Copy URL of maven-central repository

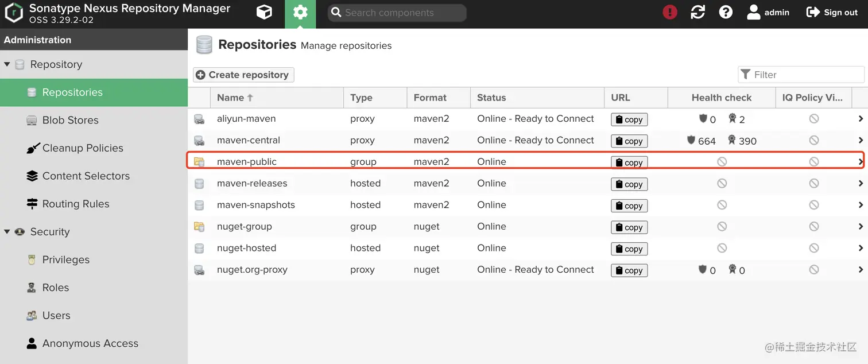point(629,141)
